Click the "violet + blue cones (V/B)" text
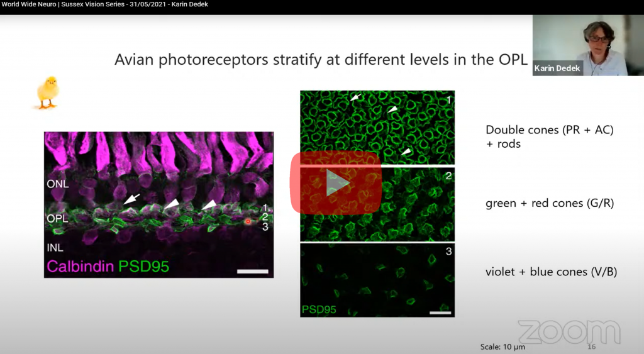 (549, 272)
